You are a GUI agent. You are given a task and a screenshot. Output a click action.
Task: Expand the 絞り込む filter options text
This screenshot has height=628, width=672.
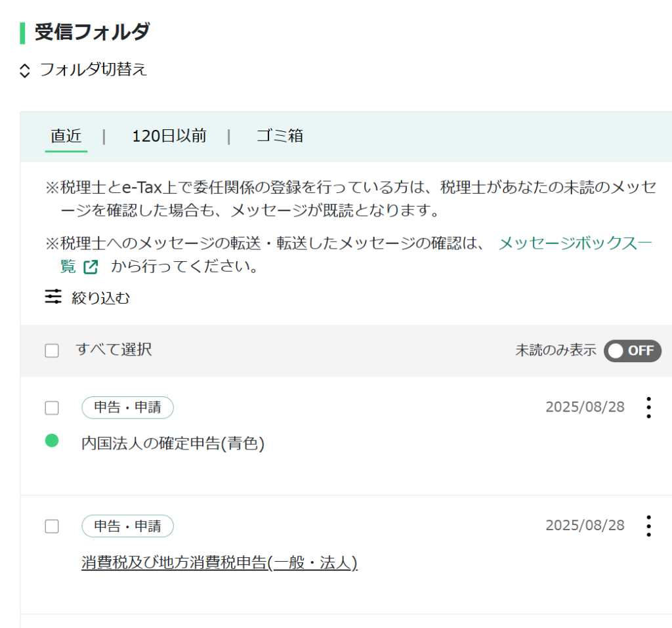coord(100,298)
